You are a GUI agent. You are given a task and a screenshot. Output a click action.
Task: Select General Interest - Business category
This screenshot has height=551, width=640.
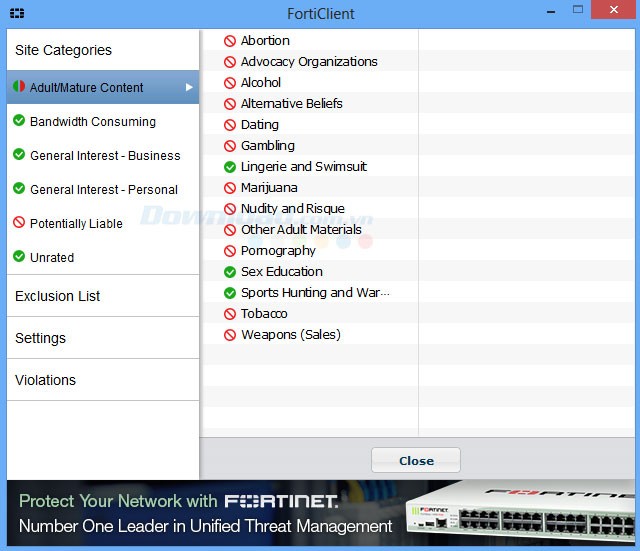105,155
